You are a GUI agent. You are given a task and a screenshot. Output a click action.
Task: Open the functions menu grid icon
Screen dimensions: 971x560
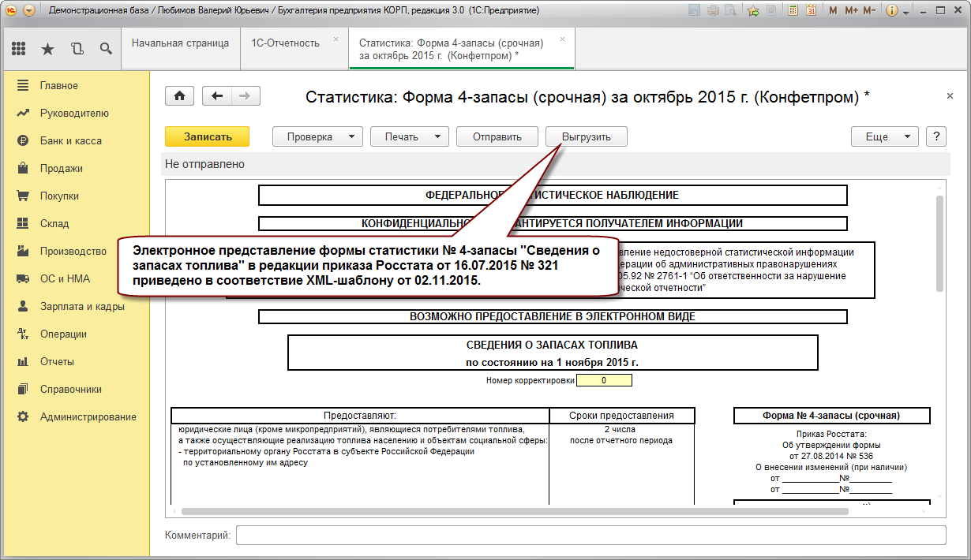[18, 48]
